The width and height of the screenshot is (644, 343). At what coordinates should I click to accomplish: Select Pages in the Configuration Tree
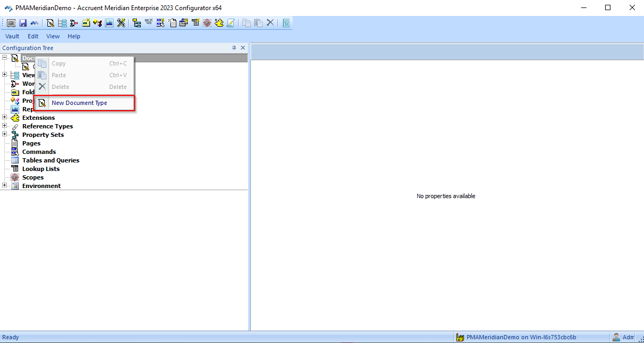pyautogui.click(x=31, y=143)
